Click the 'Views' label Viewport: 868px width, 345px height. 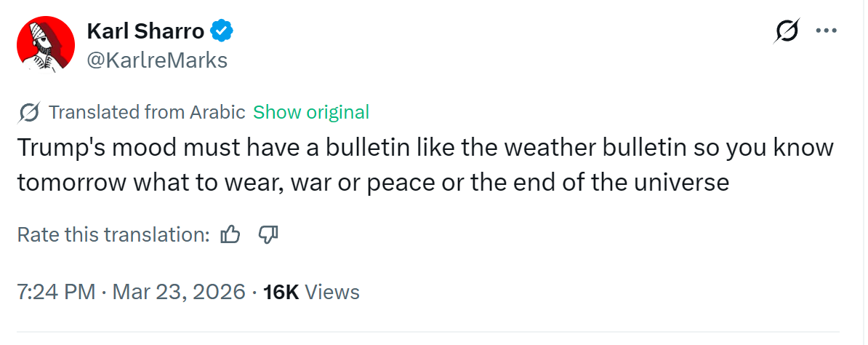click(332, 292)
